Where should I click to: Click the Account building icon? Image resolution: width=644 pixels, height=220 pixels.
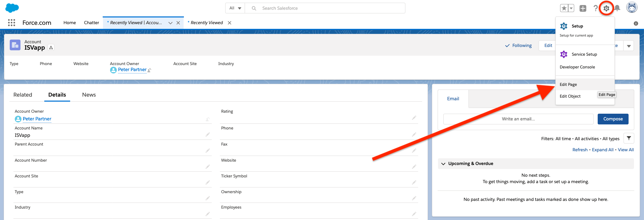pyautogui.click(x=15, y=45)
